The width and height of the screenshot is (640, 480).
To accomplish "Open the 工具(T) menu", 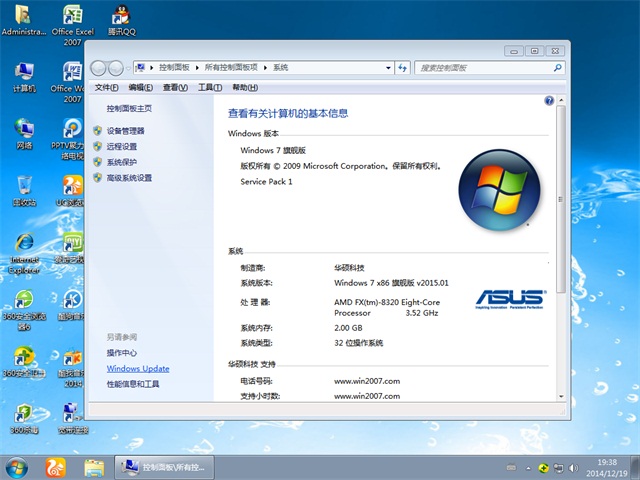I will [x=209, y=88].
